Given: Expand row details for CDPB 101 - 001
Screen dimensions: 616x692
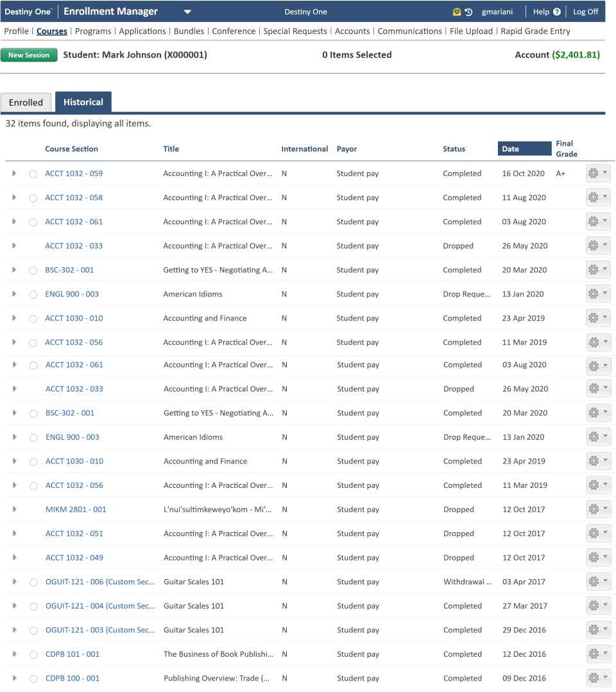Looking at the screenshot, I should 15,653.
